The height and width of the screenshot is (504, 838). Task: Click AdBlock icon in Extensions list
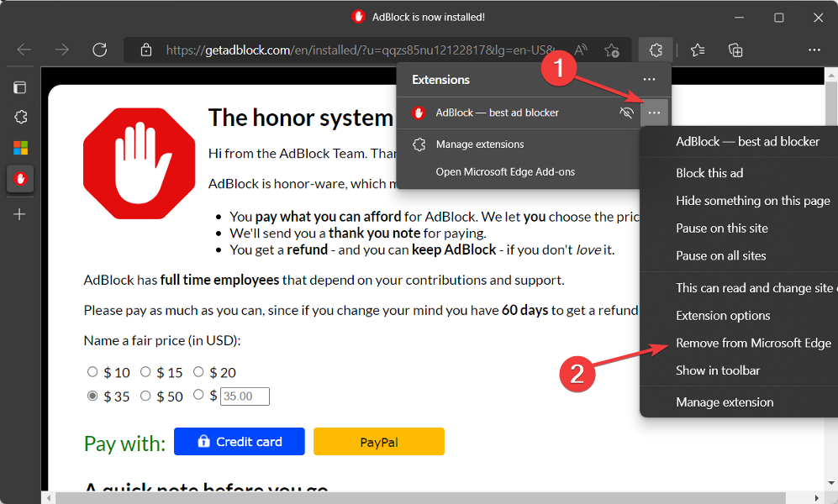419,113
